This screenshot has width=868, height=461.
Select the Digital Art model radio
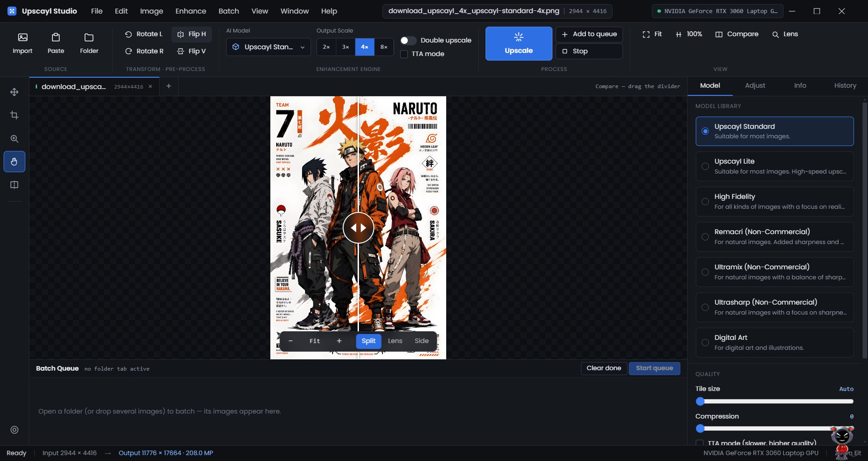point(705,343)
